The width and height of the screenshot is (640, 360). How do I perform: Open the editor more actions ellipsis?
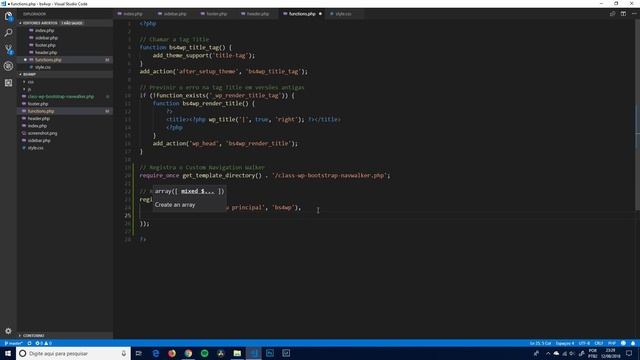[634, 14]
